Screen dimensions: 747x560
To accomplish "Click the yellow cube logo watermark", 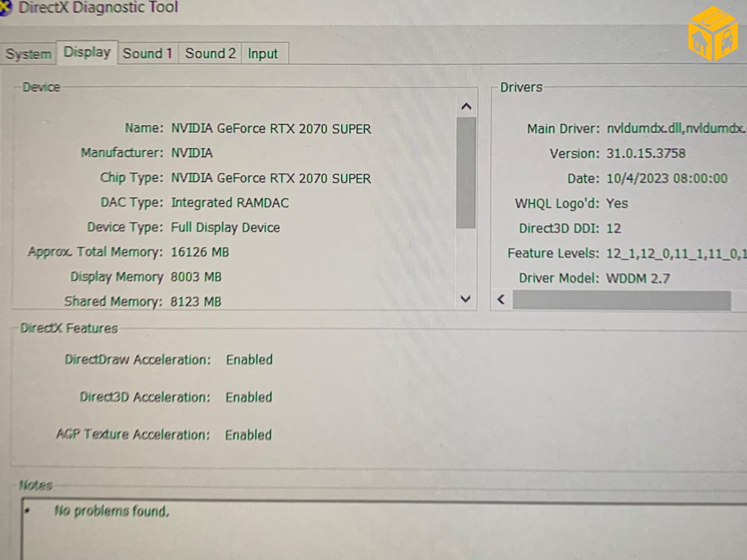I will coord(712,34).
